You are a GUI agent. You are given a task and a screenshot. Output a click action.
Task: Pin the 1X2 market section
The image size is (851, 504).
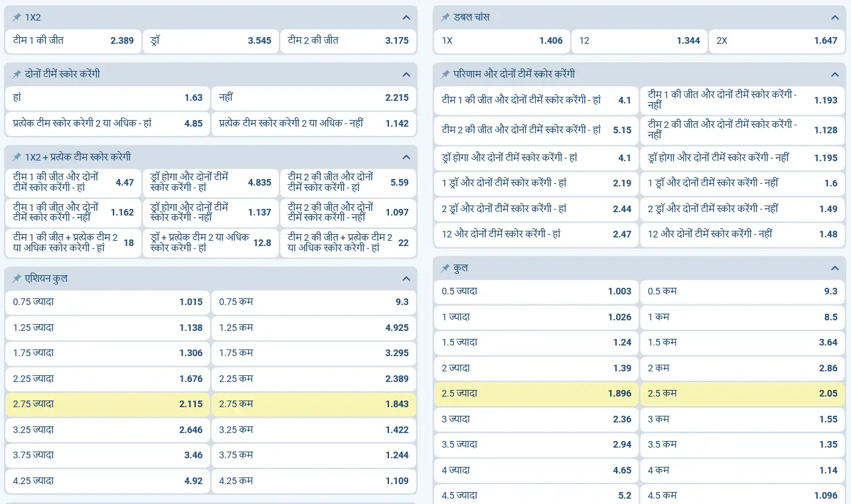click(17, 17)
